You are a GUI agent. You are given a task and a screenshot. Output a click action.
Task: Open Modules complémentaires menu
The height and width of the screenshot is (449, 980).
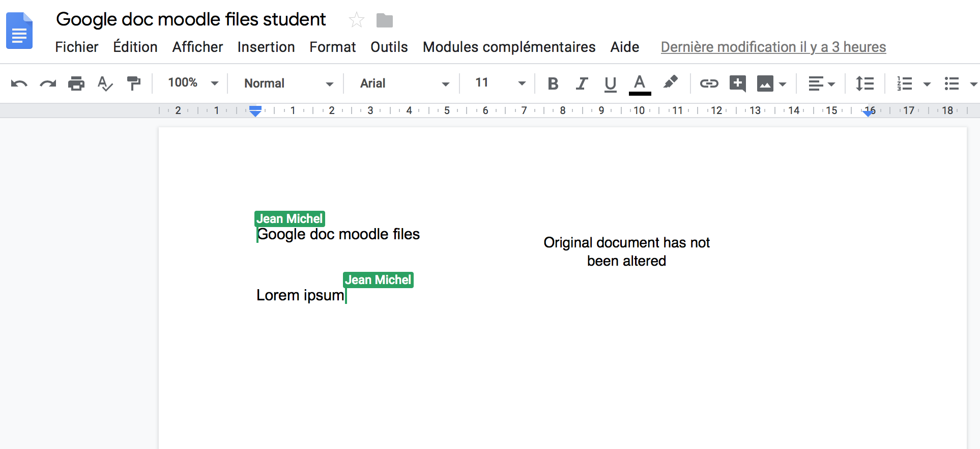(509, 47)
